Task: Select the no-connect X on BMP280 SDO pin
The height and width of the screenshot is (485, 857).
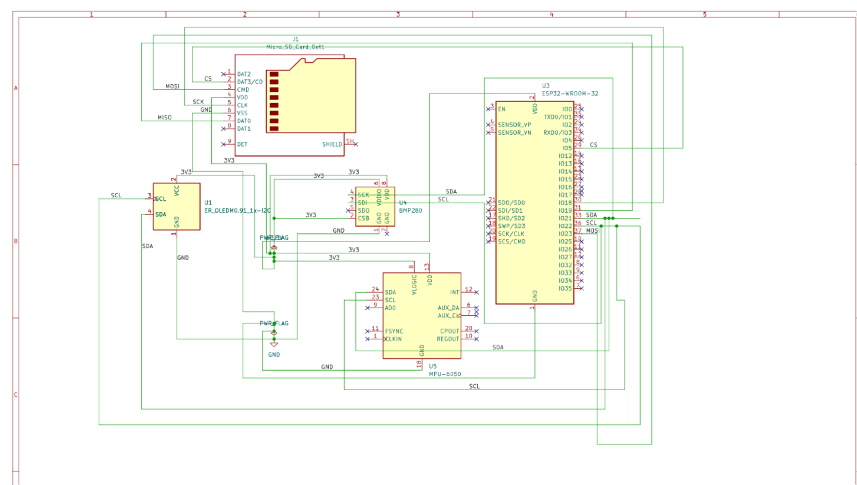Action: coord(348,211)
